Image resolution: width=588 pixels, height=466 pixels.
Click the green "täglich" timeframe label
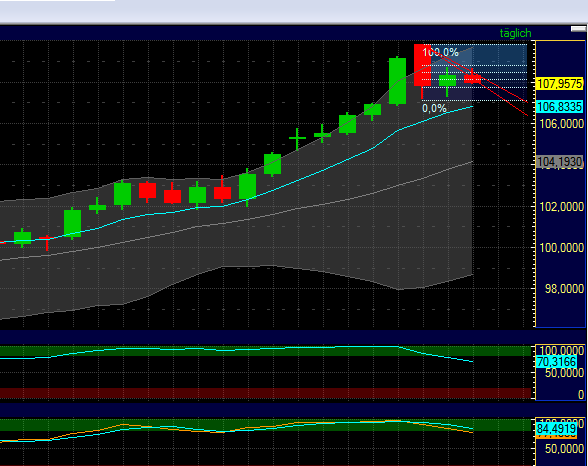point(515,33)
